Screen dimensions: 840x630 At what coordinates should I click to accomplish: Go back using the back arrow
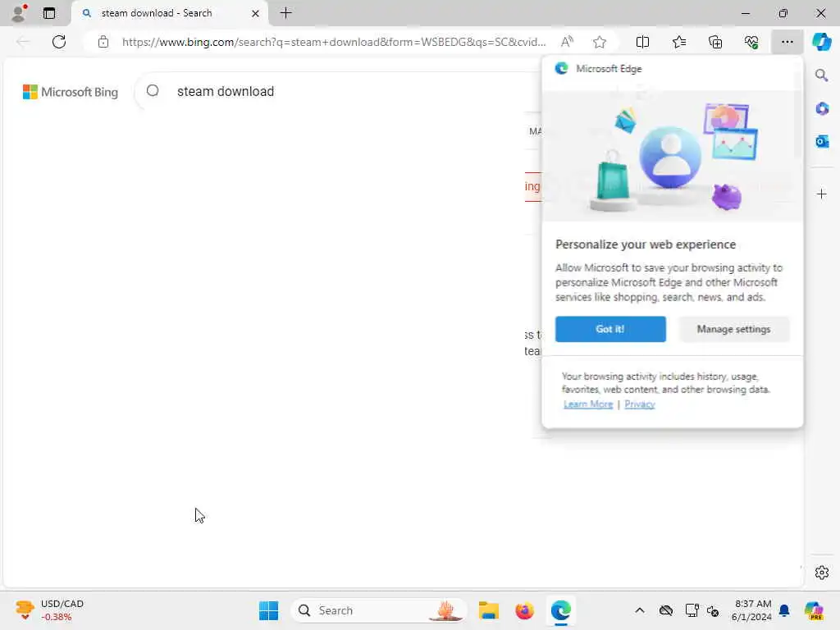point(23,42)
